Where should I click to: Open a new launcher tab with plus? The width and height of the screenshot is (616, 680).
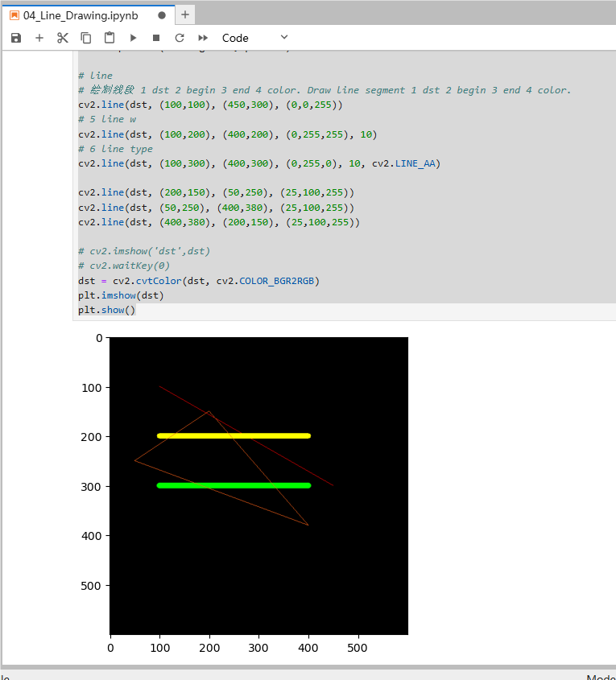click(185, 14)
